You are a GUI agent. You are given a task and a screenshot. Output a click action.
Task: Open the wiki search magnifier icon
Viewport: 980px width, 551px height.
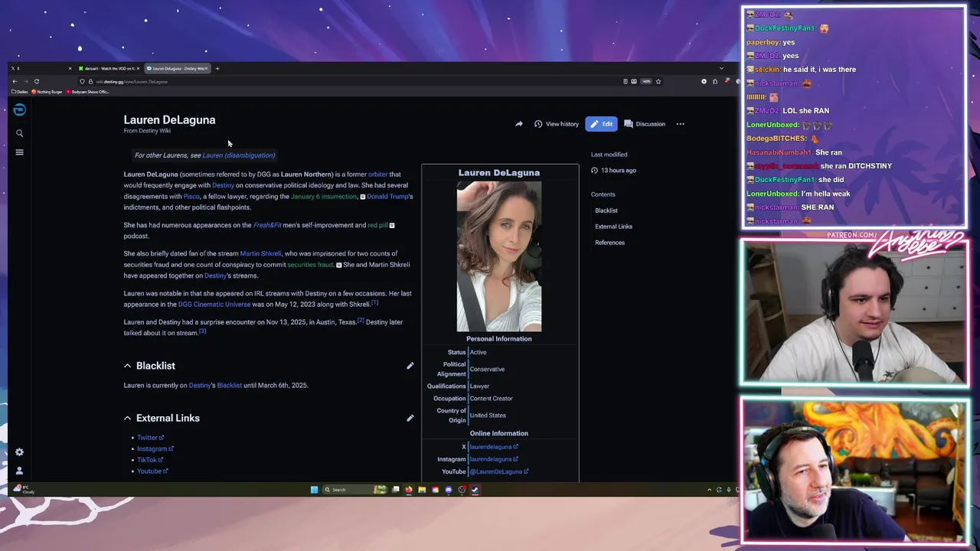click(19, 133)
